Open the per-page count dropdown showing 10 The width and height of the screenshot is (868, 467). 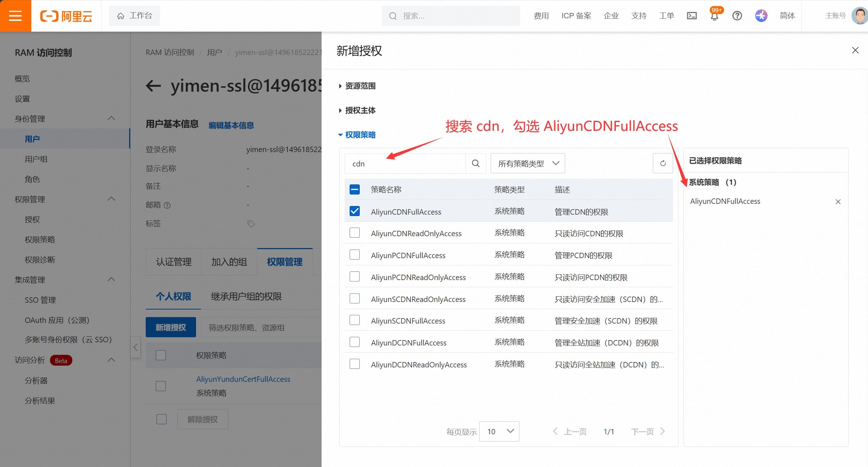tap(499, 431)
